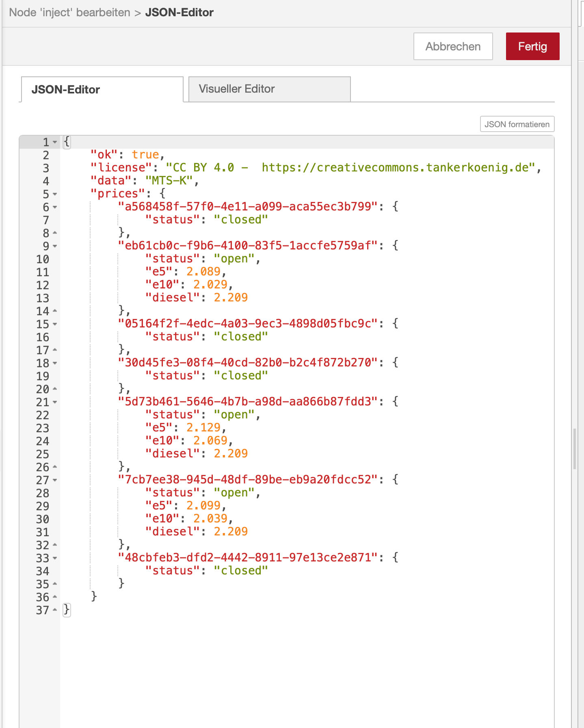
Task: Click the e10 value 2.039
Action: [210, 519]
